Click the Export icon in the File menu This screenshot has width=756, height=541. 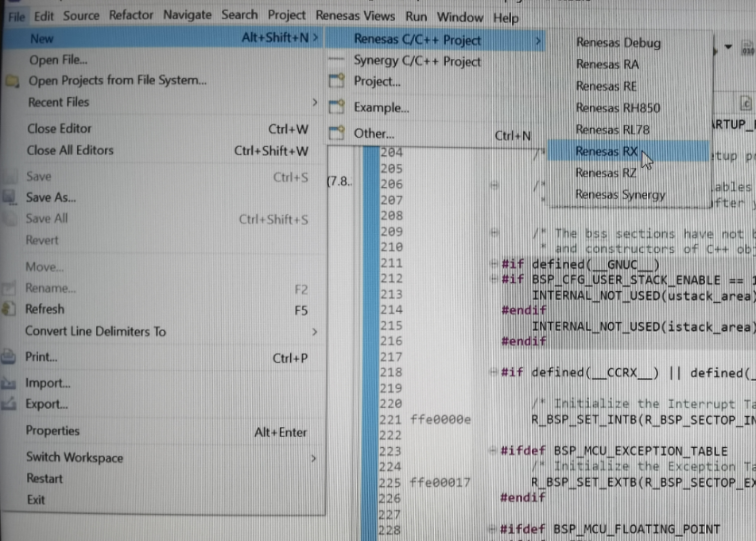click(x=10, y=404)
